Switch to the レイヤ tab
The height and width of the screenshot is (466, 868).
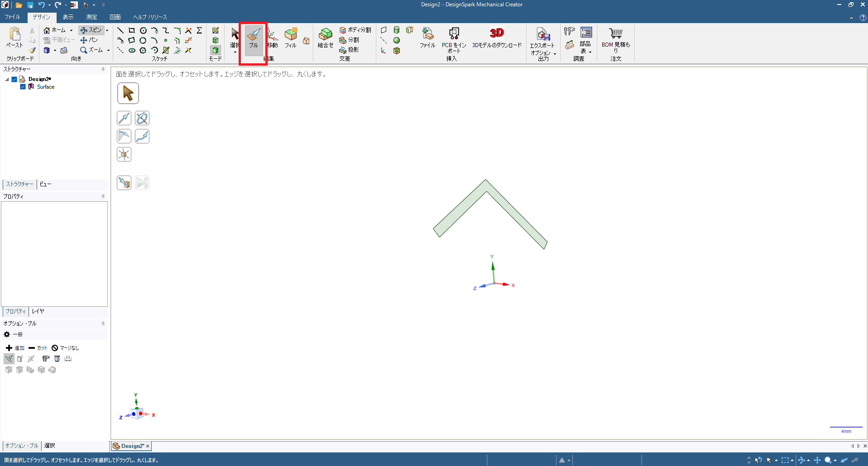pyautogui.click(x=38, y=311)
